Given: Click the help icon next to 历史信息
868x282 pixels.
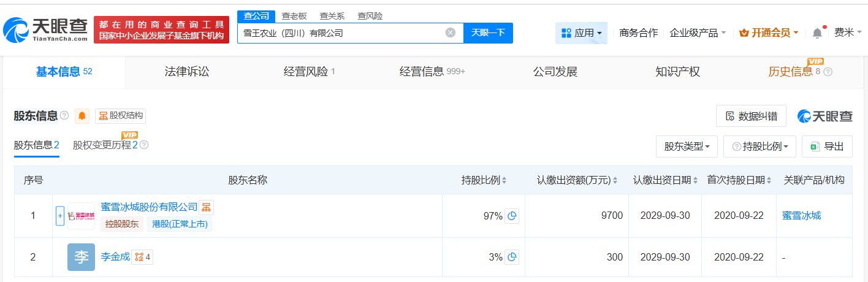Looking at the screenshot, I should 828,72.
